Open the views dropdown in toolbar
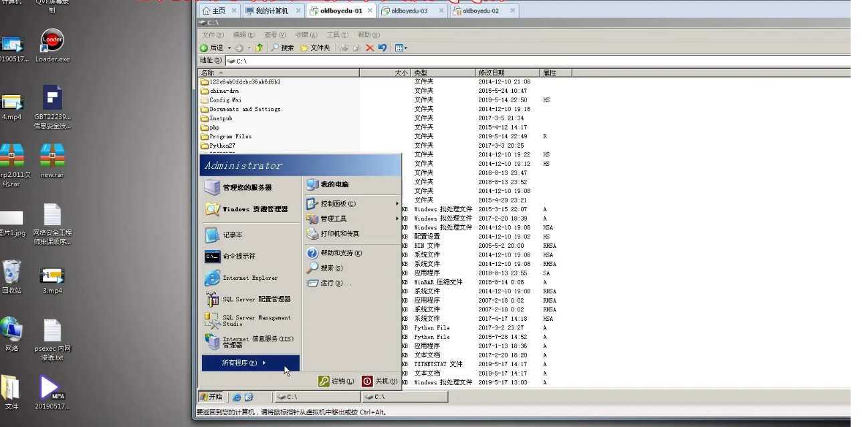868x427 pixels. tap(401, 48)
